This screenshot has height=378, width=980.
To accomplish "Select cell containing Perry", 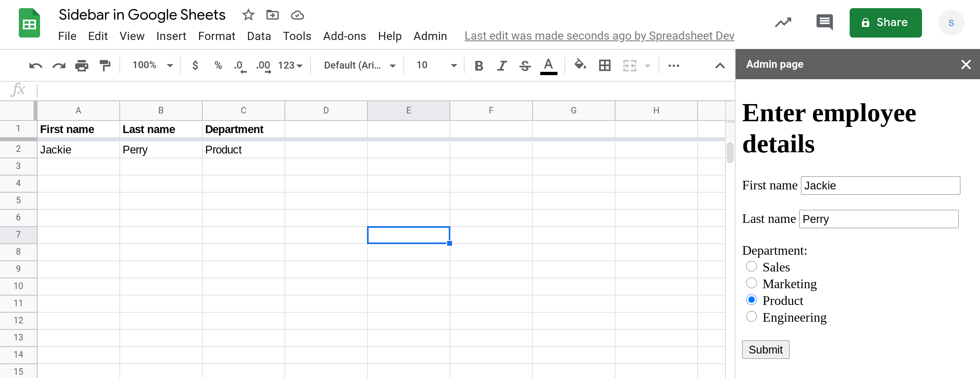I will 161,149.
